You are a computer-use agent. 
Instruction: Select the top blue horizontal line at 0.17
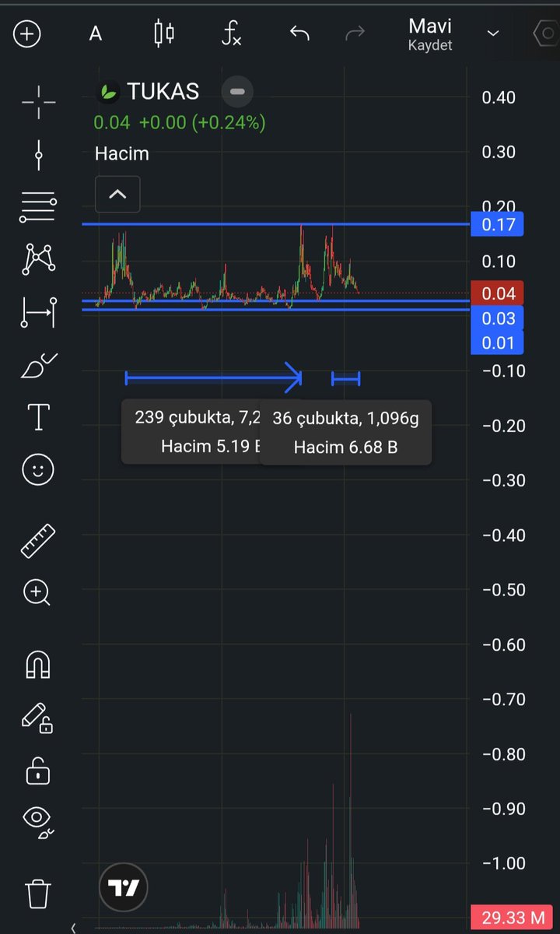pyautogui.click(x=276, y=224)
